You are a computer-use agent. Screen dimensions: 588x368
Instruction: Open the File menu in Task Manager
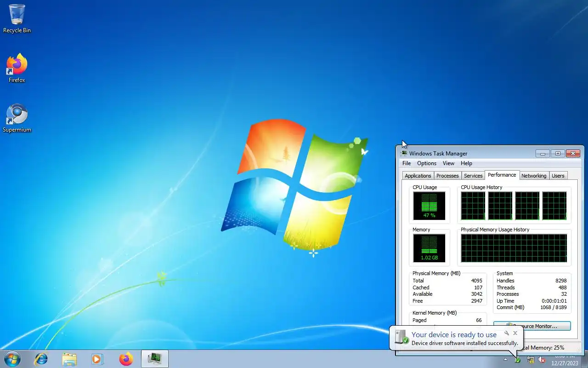tap(407, 163)
